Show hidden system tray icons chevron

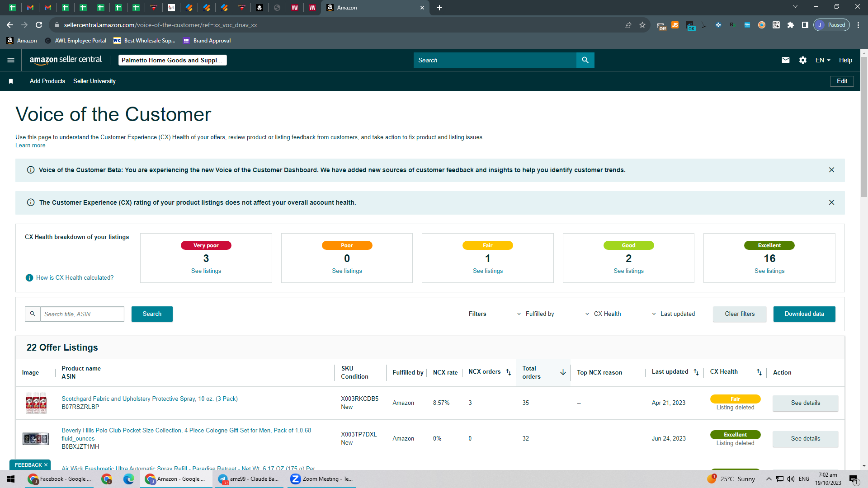coord(769,479)
